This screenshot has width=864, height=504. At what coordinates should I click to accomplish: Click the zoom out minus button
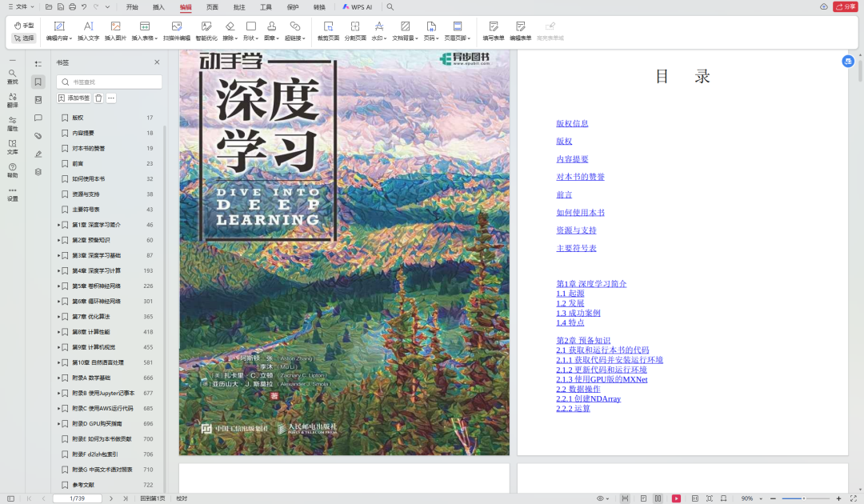point(773,498)
